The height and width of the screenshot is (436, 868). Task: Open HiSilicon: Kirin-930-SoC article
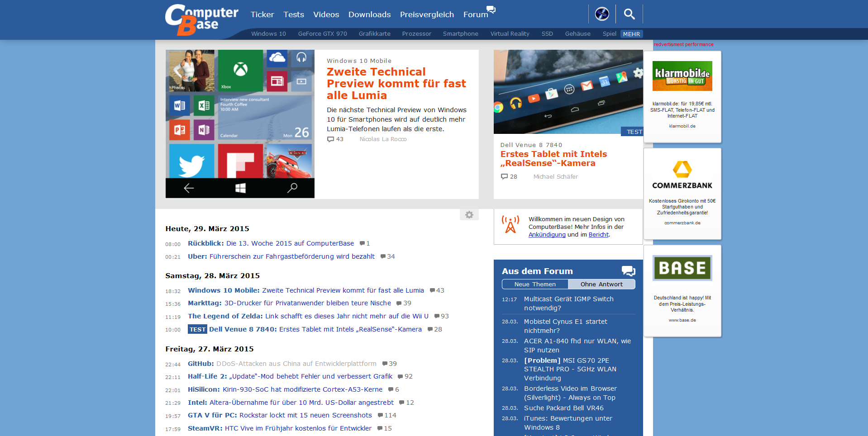285,389
